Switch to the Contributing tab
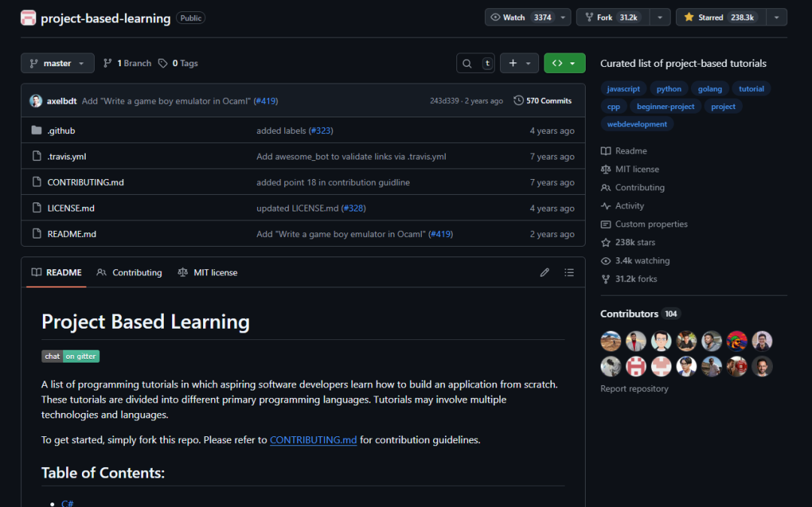Image resolution: width=812 pixels, height=507 pixels. (129, 272)
